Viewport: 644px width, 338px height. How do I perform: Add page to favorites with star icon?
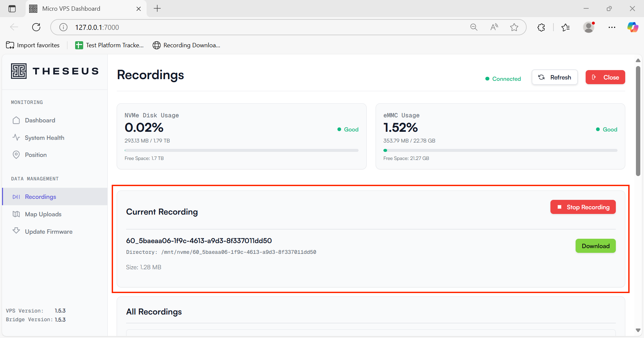(514, 27)
